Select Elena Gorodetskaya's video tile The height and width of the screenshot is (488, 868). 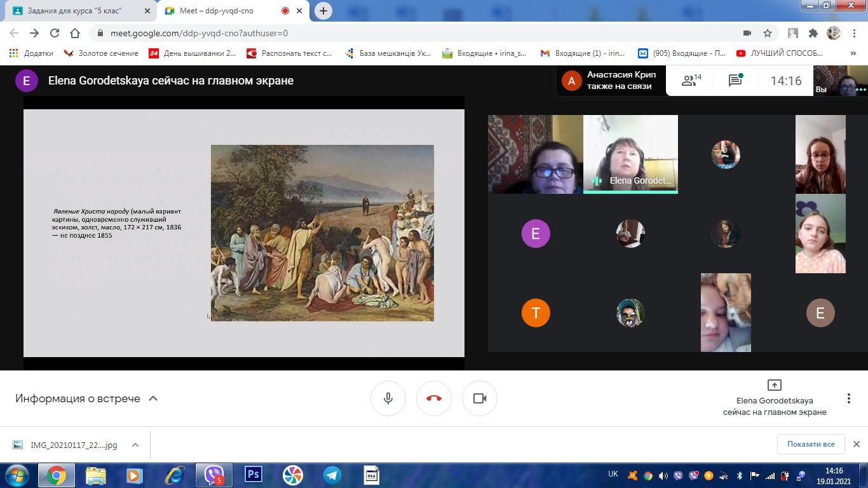(x=630, y=154)
